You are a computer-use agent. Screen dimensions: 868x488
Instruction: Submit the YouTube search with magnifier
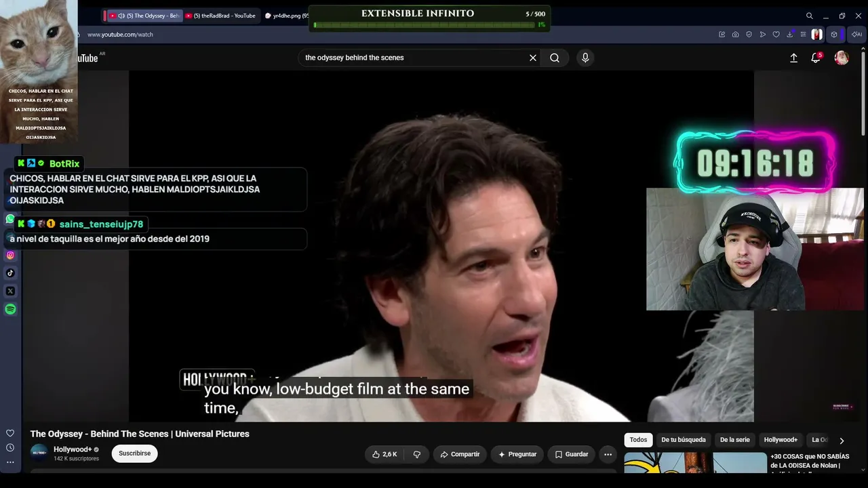(x=555, y=58)
